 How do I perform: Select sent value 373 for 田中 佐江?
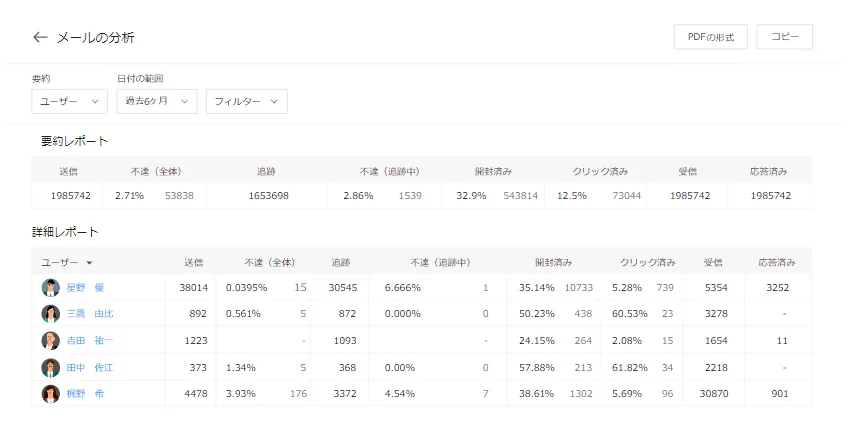(x=198, y=368)
